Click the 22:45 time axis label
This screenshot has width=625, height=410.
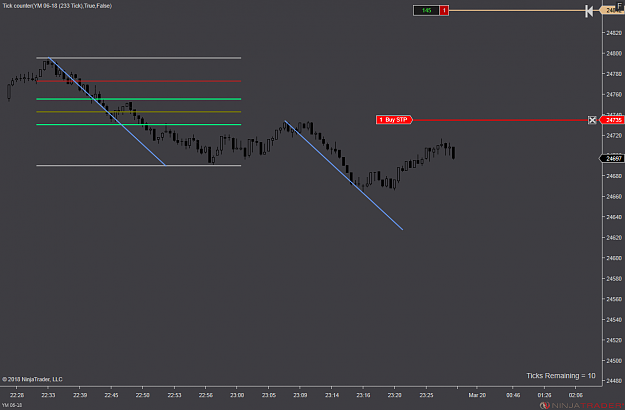click(111, 395)
